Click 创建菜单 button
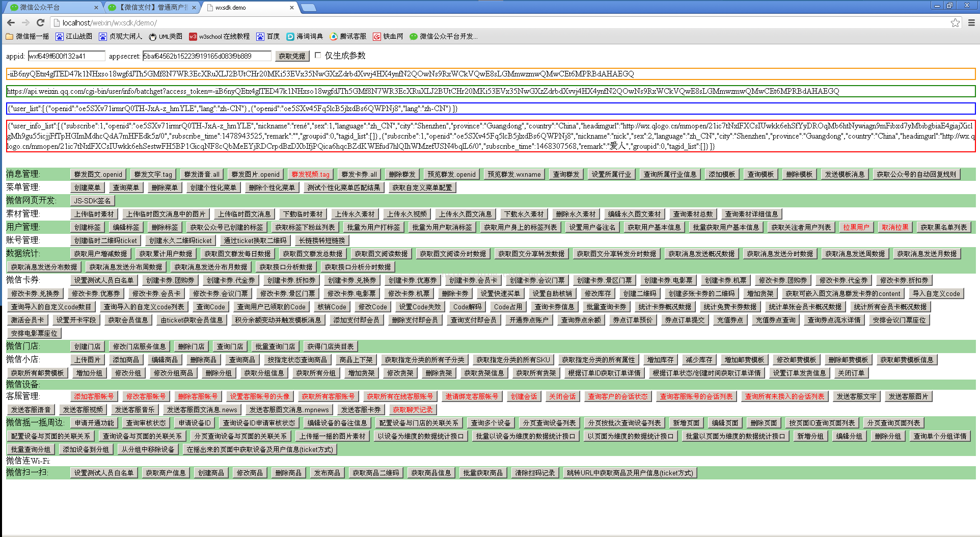The image size is (980, 537). click(x=88, y=187)
